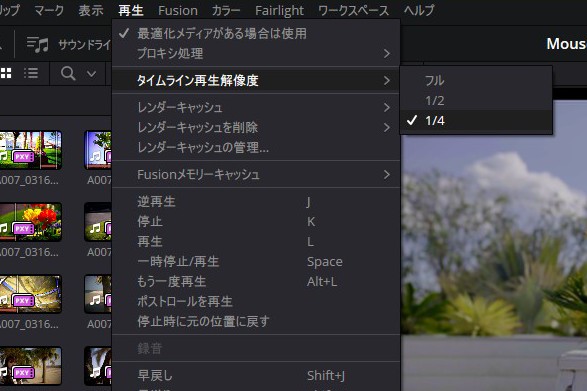Image resolution: width=587 pixels, height=391 pixels.
Task: Choose もう一度再生 entry
Action: [256, 281]
